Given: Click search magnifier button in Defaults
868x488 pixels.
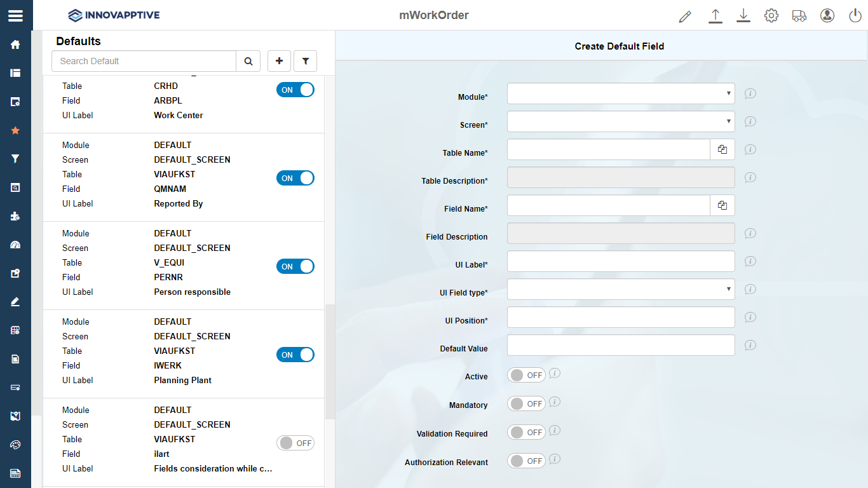Looking at the screenshot, I should coord(248,61).
